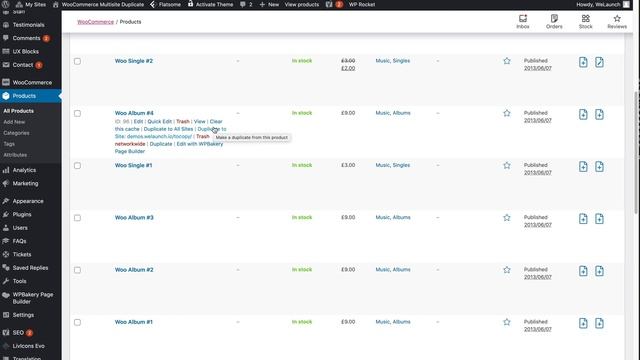Click Activate Theme in admin bar

(210, 4)
